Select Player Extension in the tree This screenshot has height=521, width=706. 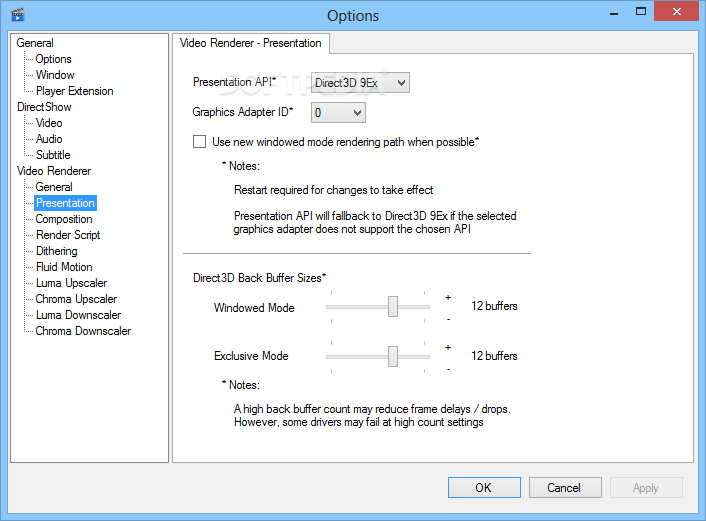(x=75, y=91)
